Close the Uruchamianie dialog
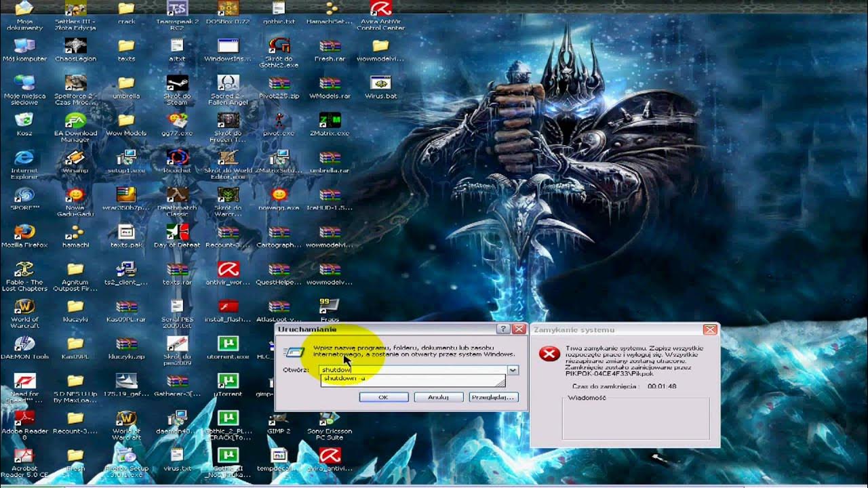 coord(519,329)
